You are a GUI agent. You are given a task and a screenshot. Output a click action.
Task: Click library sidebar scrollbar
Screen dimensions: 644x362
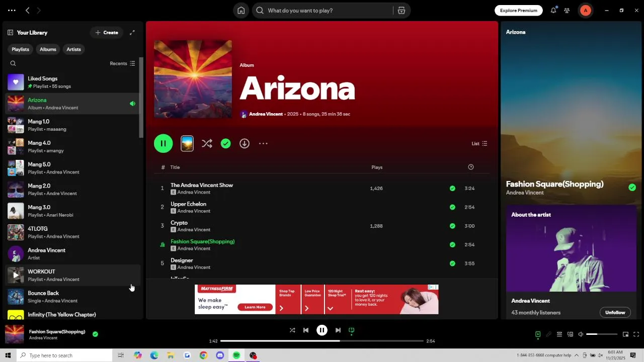point(141,97)
